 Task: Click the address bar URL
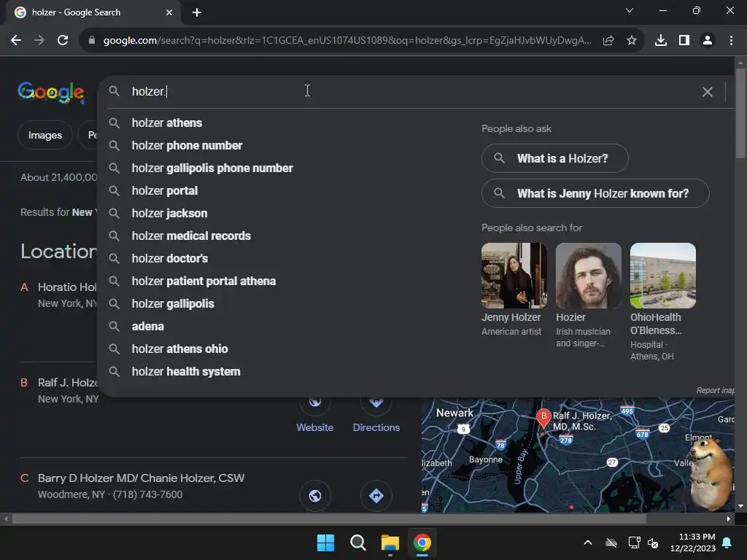click(x=347, y=41)
